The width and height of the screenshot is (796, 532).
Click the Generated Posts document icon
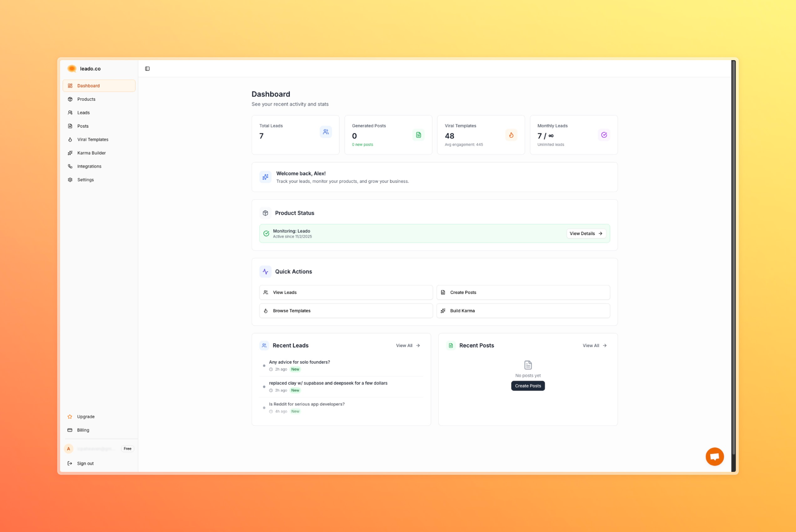click(x=418, y=135)
